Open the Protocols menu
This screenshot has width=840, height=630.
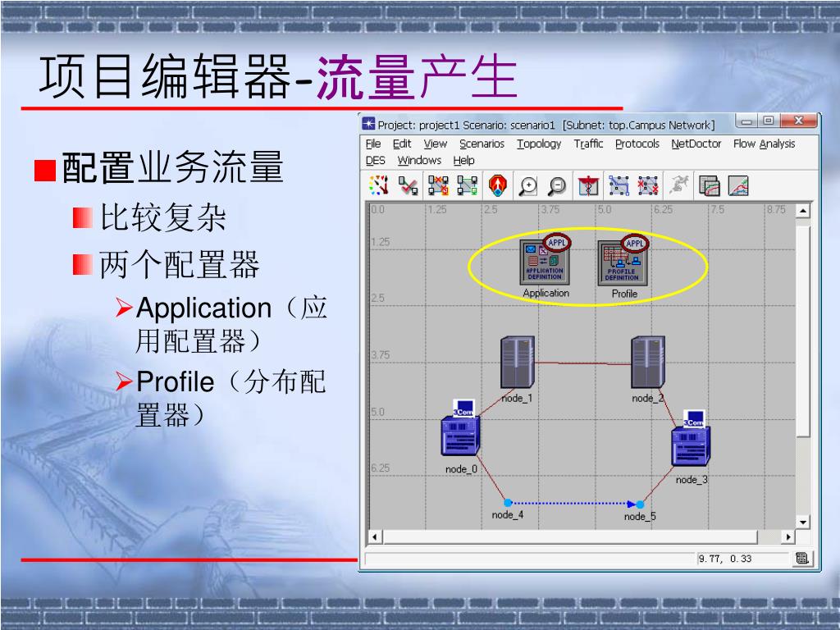[637, 144]
